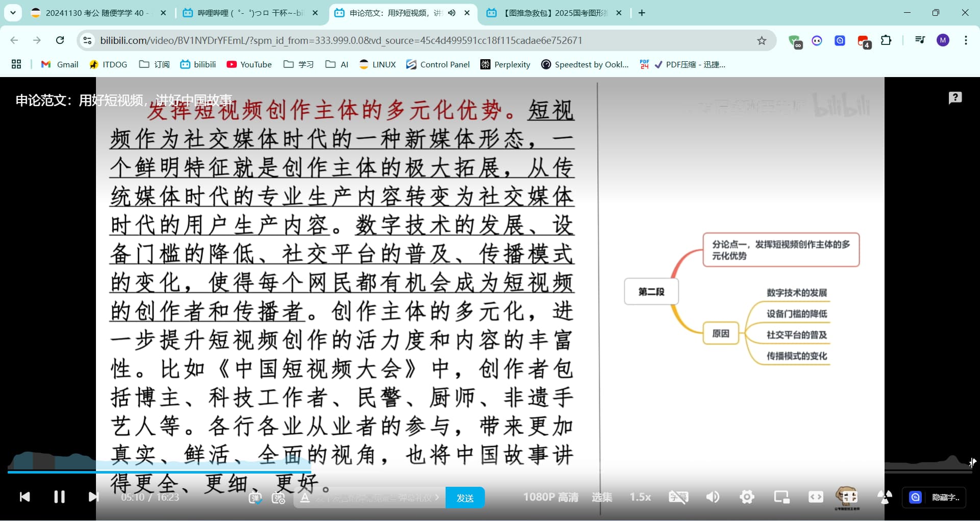The image size is (980, 521).
Task: Open danmaku display settings icon
Action: [x=279, y=498]
